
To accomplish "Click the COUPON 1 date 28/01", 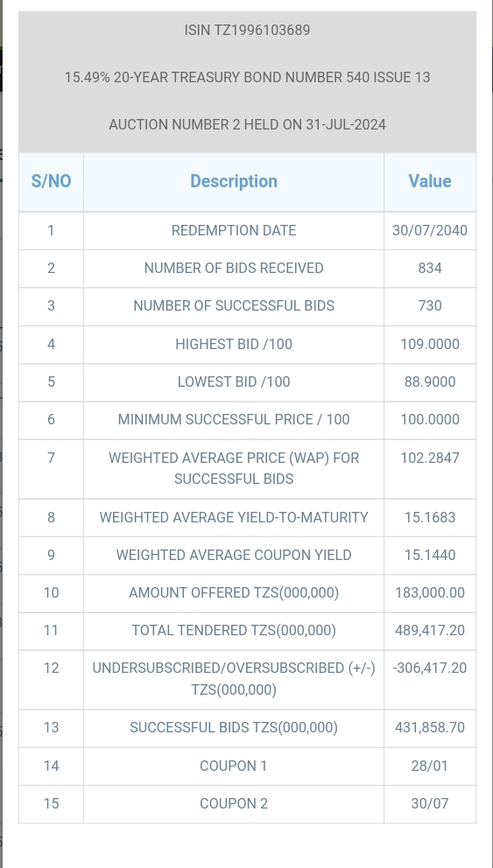I will 430,766.
